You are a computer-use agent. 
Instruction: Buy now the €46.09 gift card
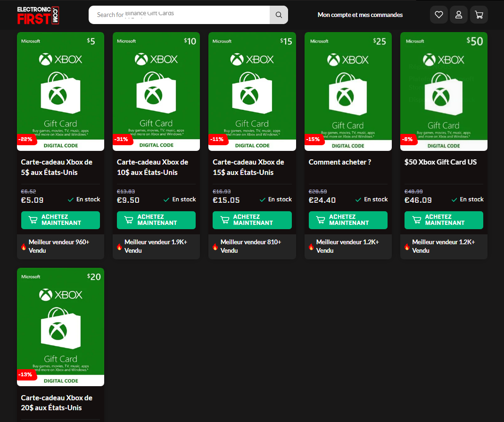[444, 220]
